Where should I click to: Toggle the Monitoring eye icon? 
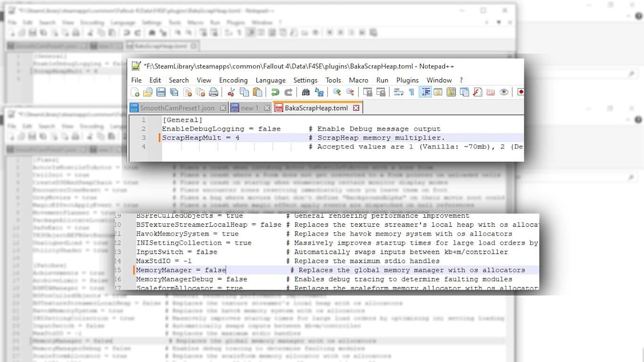tap(504, 92)
